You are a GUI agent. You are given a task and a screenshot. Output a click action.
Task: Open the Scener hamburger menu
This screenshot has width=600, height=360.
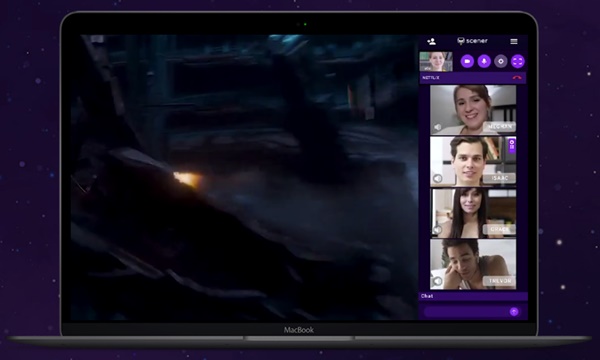pos(514,41)
